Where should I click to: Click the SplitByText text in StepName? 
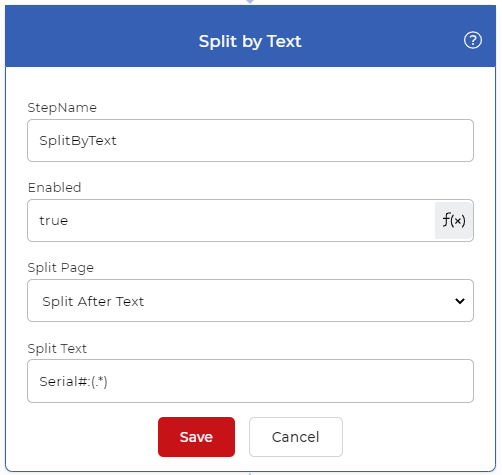click(x=78, y=141)
